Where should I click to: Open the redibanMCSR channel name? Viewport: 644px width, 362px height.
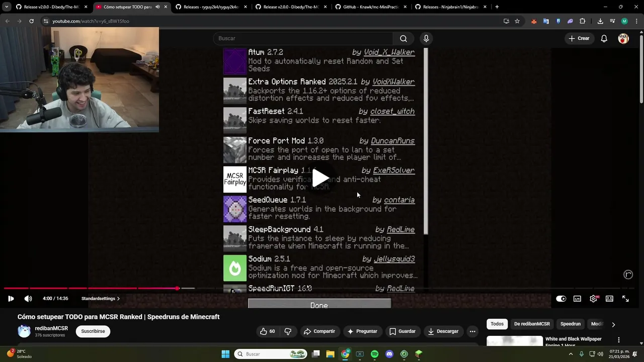pos(51,328)
